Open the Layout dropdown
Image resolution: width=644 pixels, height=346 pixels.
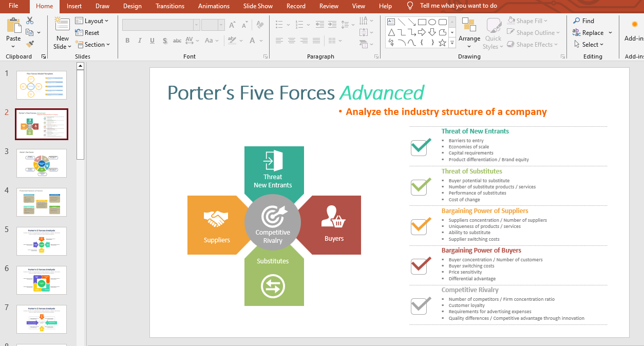point(92,21)
